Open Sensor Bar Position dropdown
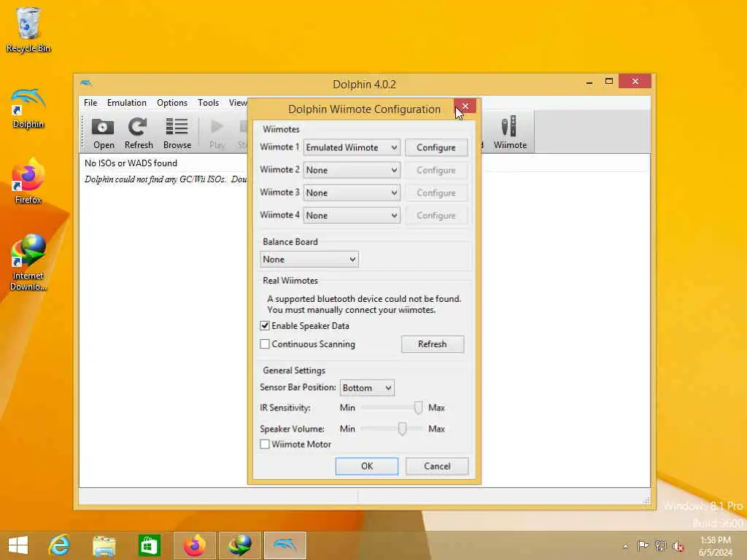Image resolution: width=747 pixels, height=560 pixels. [367, 388]
